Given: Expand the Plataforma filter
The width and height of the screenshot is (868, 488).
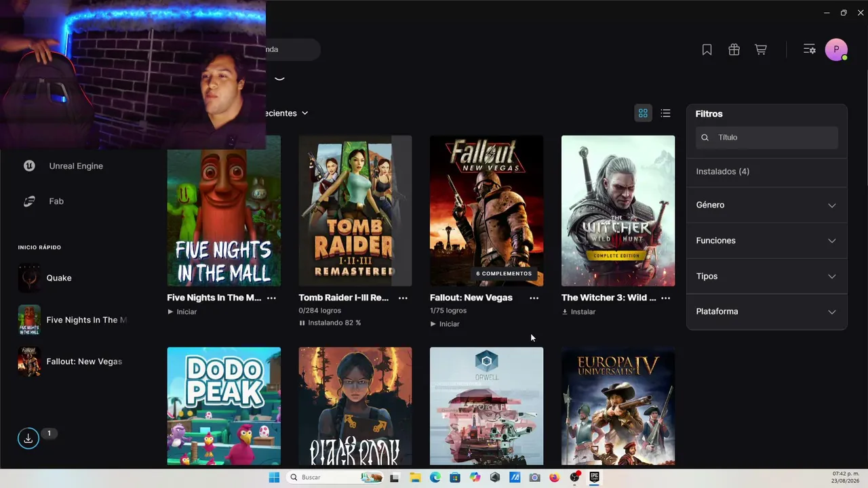Looking at the screenshot, I should coord(767,311).
